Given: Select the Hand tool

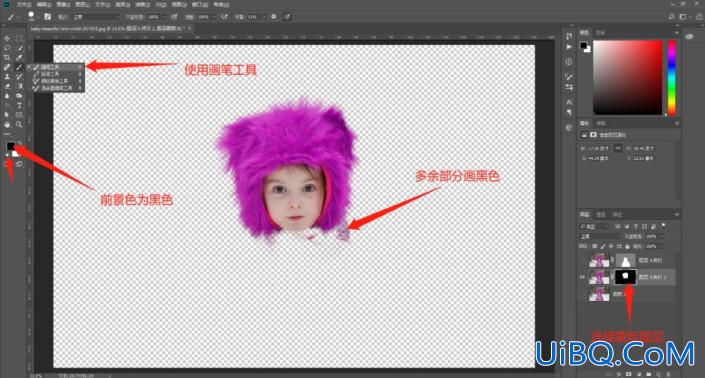Looking at the screenshot, I should click(x=7, y=125).
